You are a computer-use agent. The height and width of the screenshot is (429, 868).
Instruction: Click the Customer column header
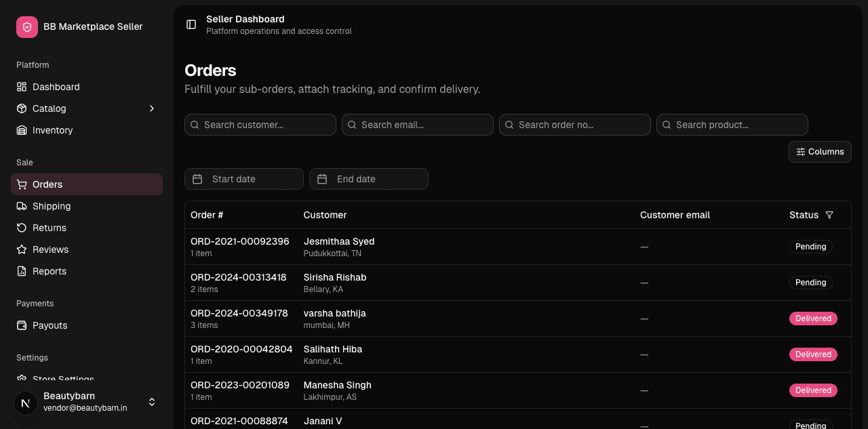coord(325,215)
